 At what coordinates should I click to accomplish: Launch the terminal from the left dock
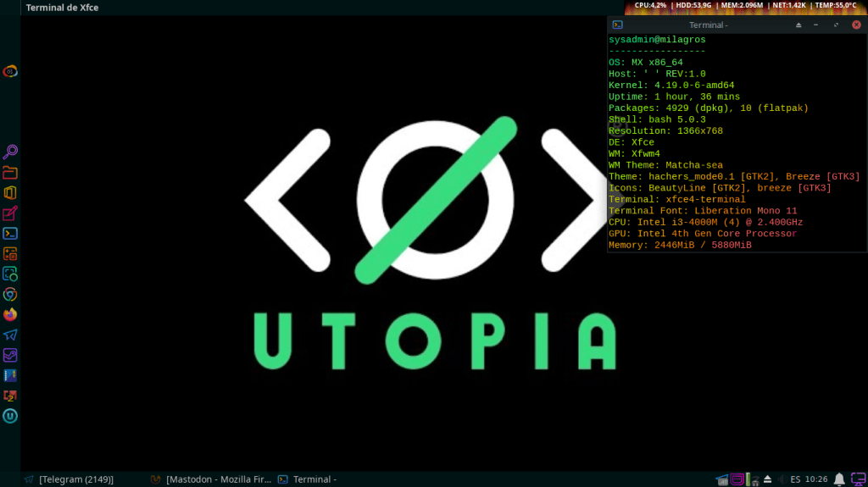[10, 234]
